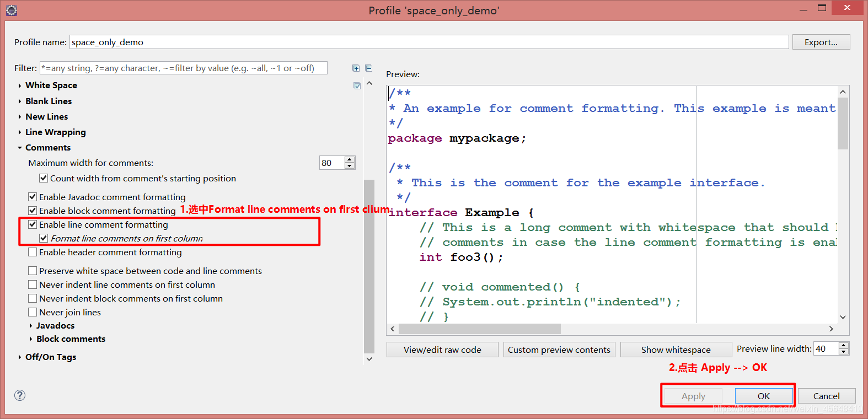Enable Preserve white space between code and line comments
Screen dimensions: 868x419
pyautogui.click(x=33, y=271)
